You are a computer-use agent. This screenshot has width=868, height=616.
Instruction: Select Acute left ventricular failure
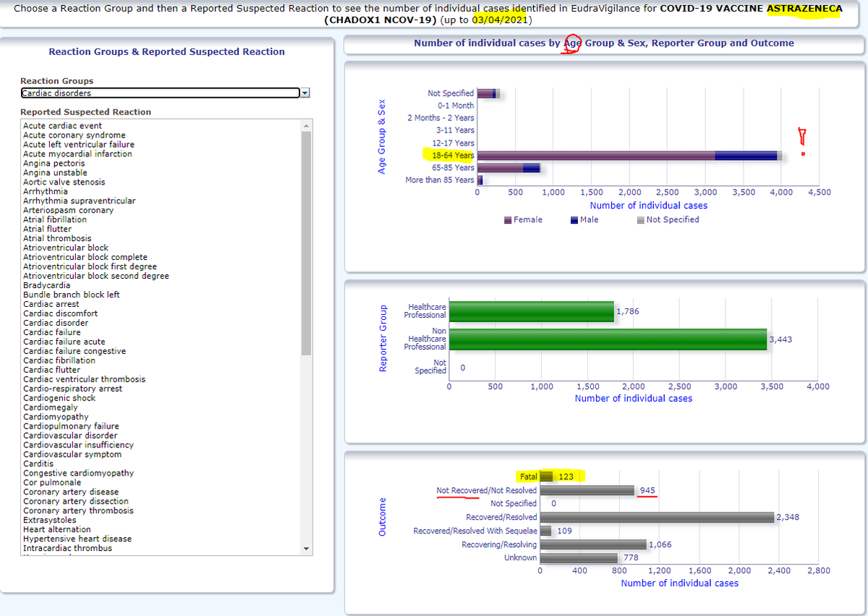pos(79,145)
